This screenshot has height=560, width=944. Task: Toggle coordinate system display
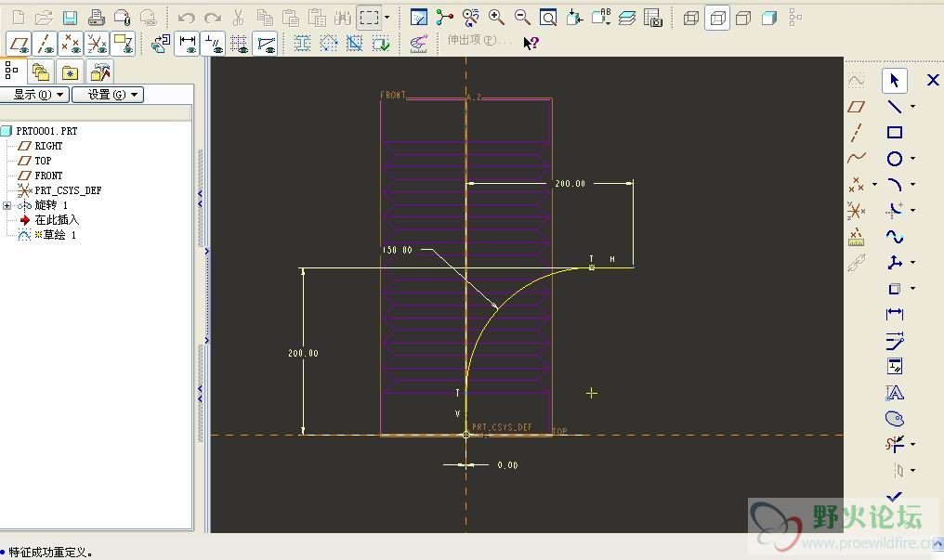97,44
